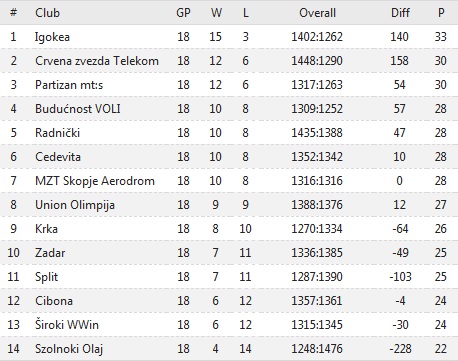Open the Zadar club link
Viewport: 458px width, 361px height.
point(50,253)
